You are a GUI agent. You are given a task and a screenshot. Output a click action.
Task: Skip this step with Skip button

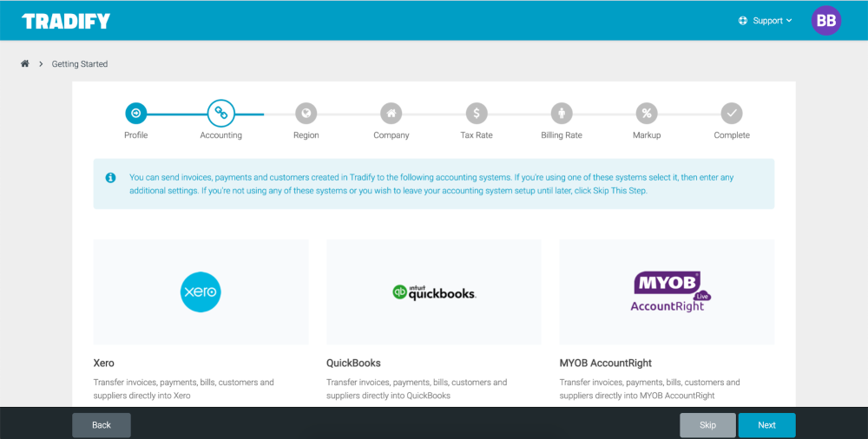pos(707,425)
